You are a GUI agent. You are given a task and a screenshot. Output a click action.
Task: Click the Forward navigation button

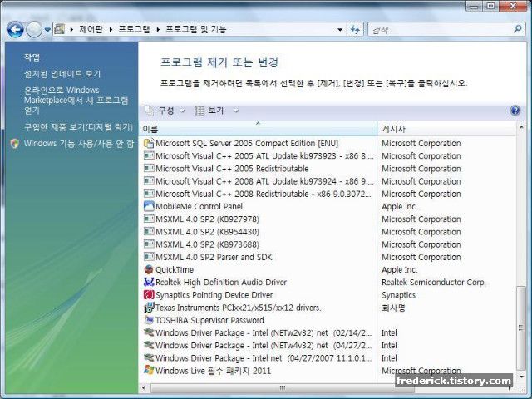[34, 30]
